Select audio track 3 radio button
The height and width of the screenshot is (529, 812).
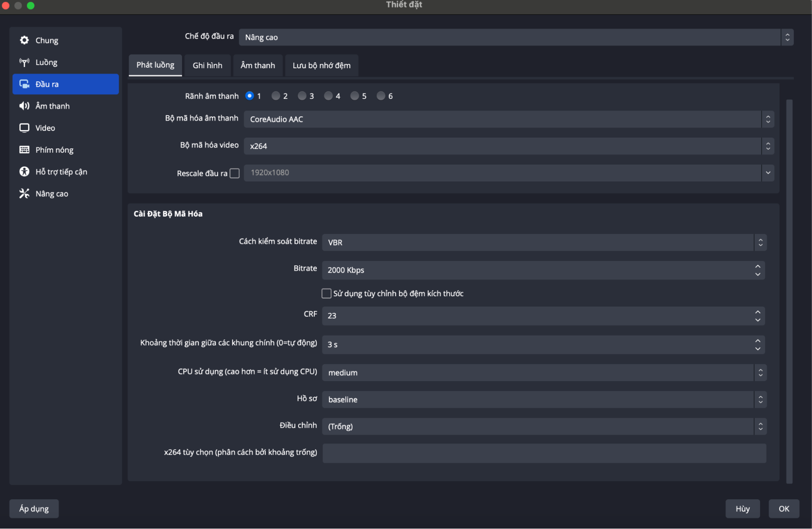[x=302, y=96]
